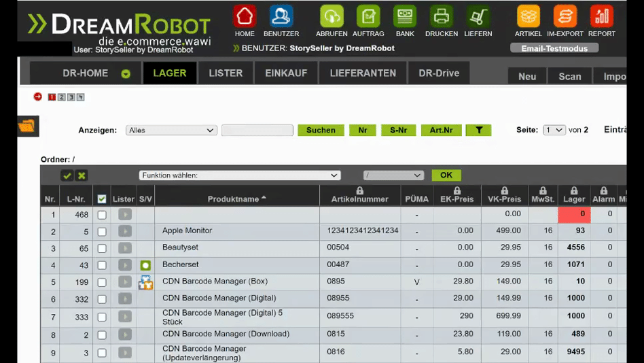Viewport: 644px width, 363px height.
Task: Select CDN Barcode Manager (Box) checkbox
Action: (x=102, y=282)
